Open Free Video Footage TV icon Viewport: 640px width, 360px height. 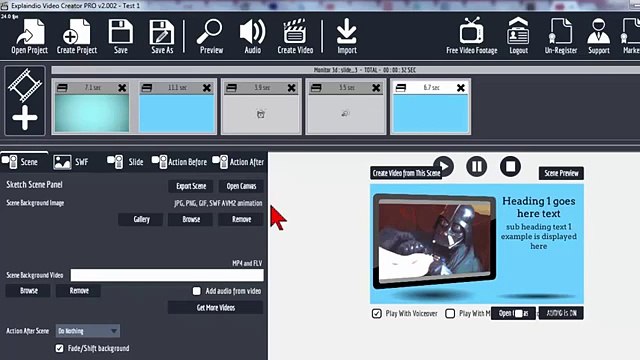(x=471, y=37)
